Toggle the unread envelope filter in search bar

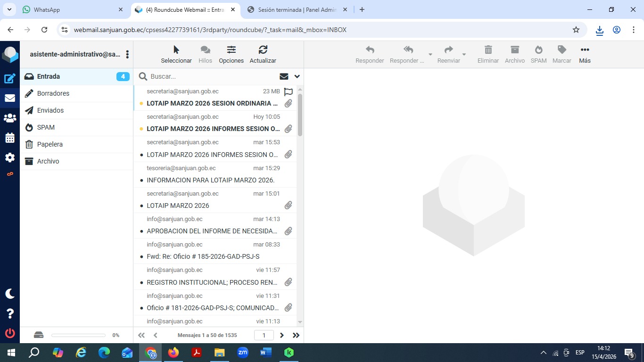[x=284, y=76]
